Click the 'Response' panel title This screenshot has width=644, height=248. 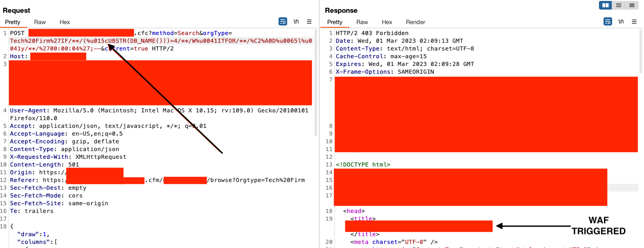point(341,10)
